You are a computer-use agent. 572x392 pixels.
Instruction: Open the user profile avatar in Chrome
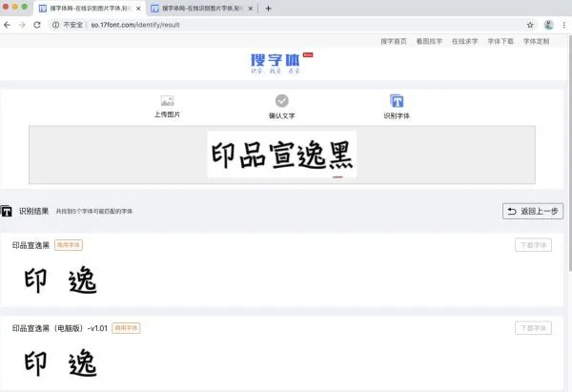click(x=549, y=25)
